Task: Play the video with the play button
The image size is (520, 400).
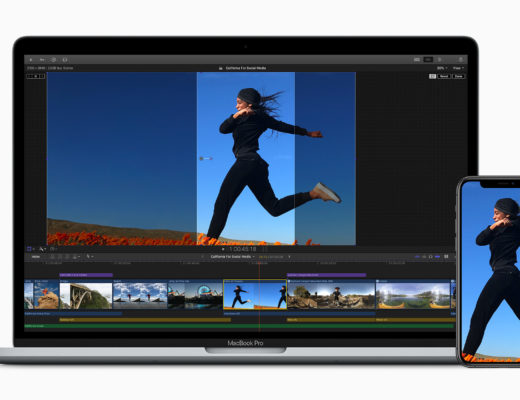Action: (x=223, y=249)
